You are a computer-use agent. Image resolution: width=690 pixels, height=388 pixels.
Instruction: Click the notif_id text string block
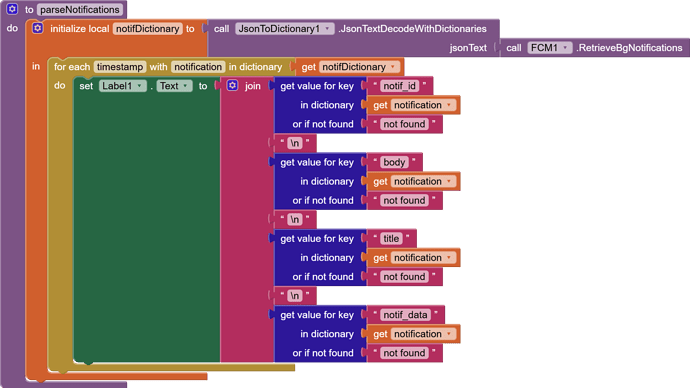pyautogui.click(x=400, y=86)
